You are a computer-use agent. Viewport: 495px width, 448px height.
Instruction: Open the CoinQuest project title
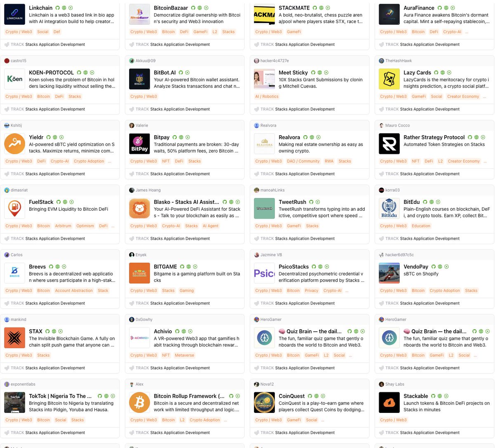point(292,396)
